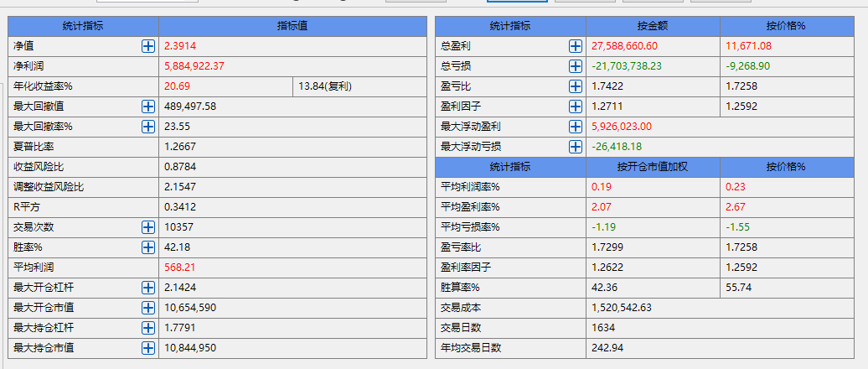Expand 最大开仓市值 with its plus icon
Image resolution: width=868 pixels, height=369 pixels.
pos(148,308)
